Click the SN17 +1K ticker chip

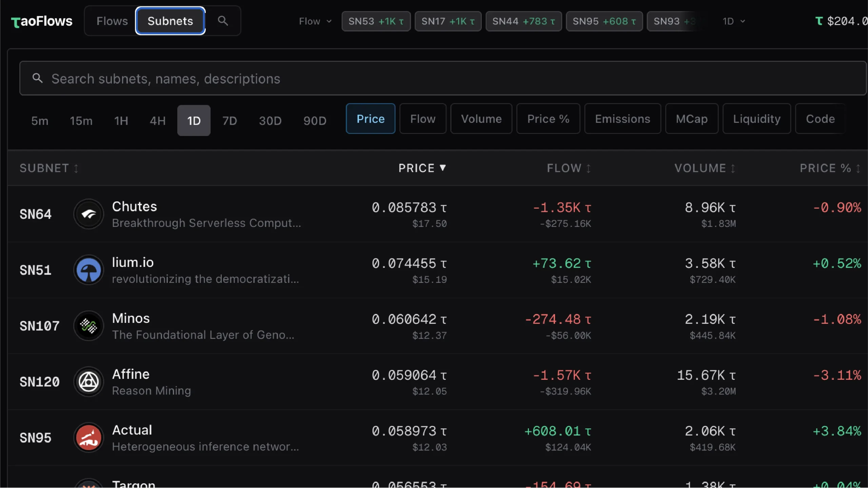tap(448, 21)
